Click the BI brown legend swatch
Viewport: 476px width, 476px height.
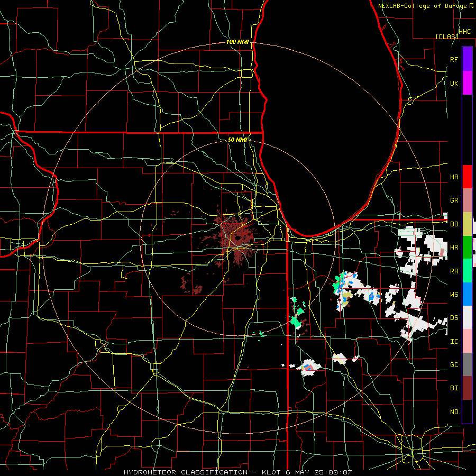click(x=467, y=388)
